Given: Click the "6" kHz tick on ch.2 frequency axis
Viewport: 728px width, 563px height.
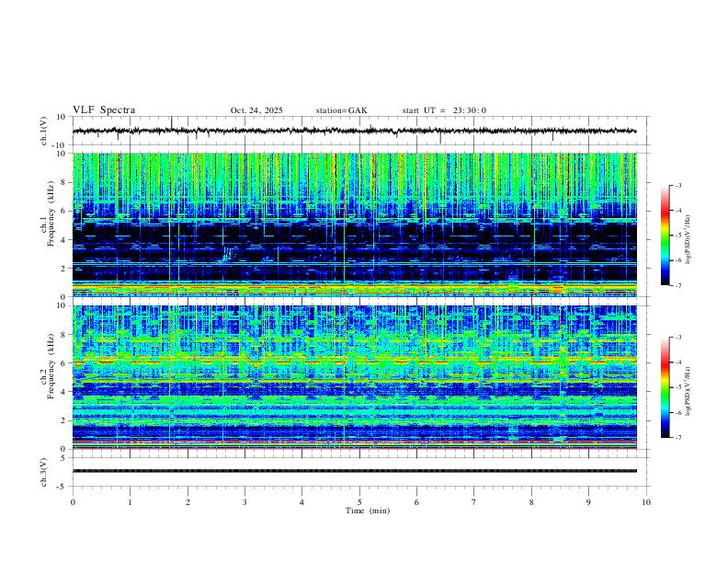Looking at the screenshot, I should click(64, 363).
